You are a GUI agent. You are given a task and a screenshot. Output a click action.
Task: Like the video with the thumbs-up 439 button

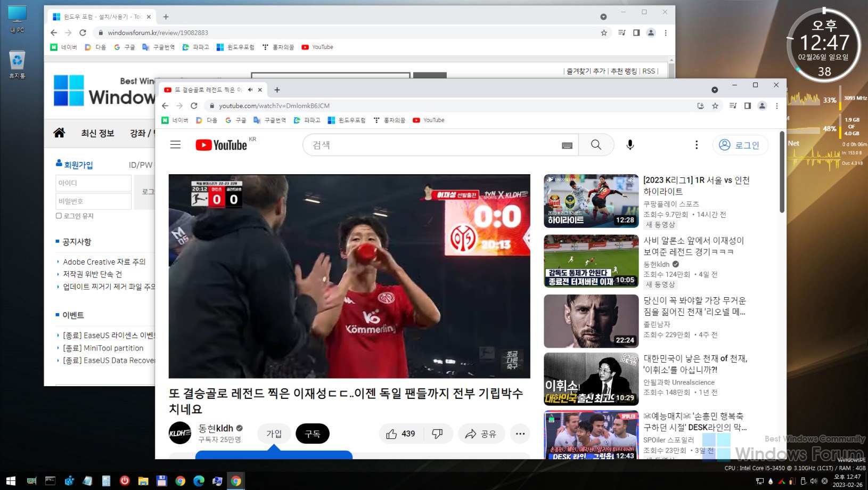(x=401, y=434)
